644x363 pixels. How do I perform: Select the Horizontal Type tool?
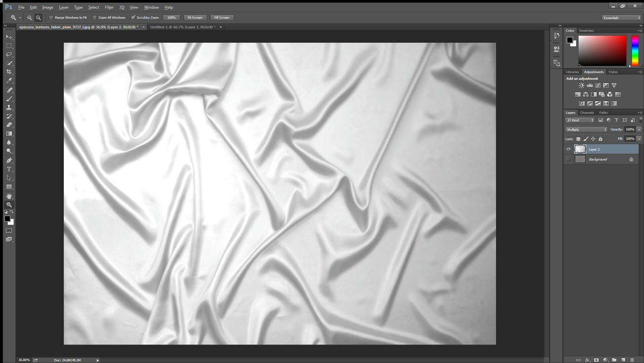point(9,169)
